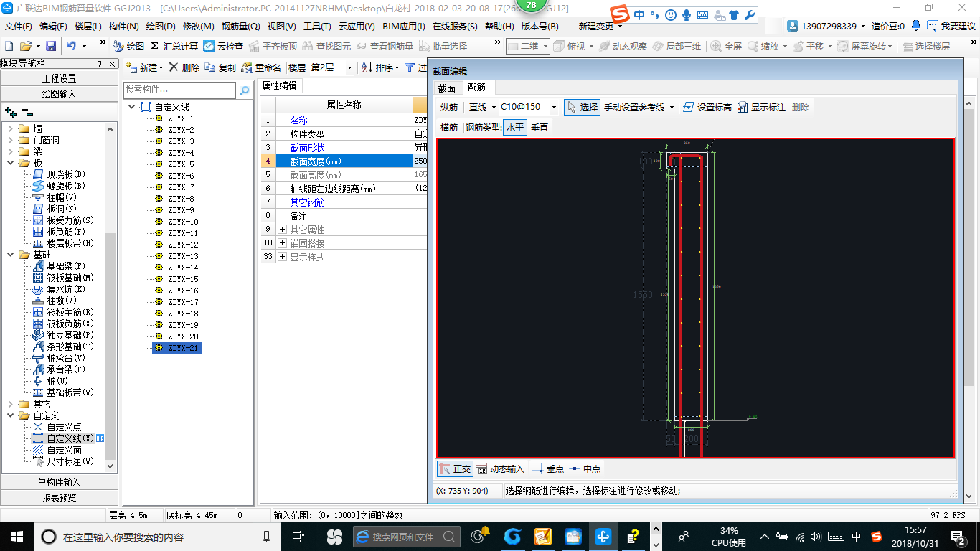This screenshot has height=551, width=980.
Task: Select 桩承台(V) in the navigation tree
Action: point(60,358)
